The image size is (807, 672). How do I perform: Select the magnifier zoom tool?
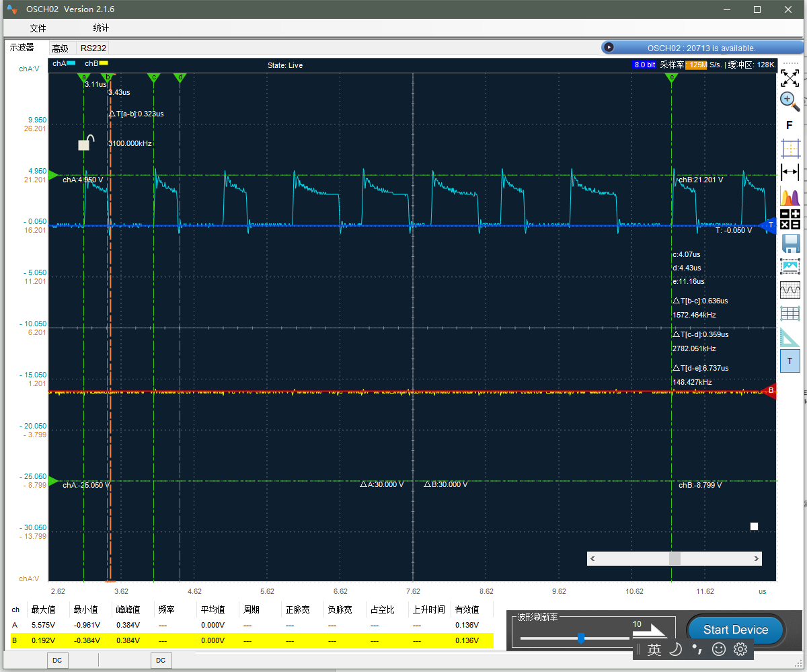coord(790,102)
